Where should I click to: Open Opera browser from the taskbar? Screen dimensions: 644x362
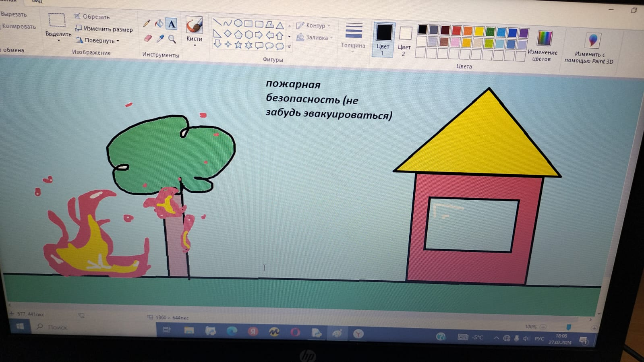295,332
